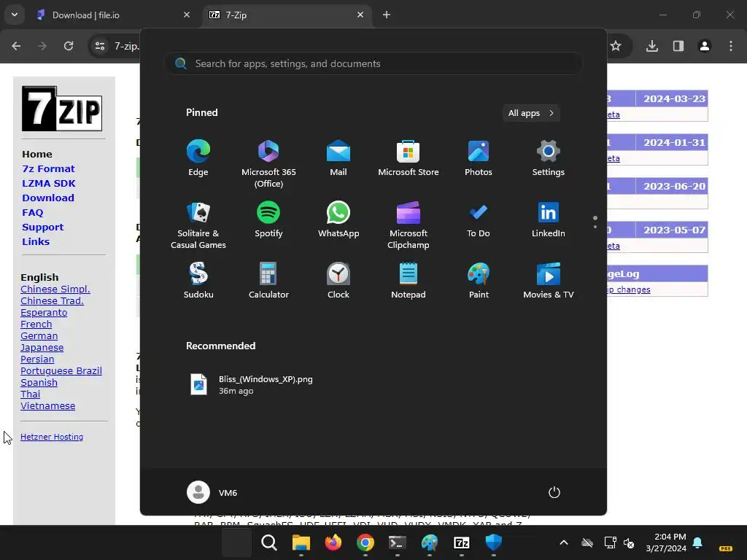Open the VM6 user account menu

coord(212,492)
